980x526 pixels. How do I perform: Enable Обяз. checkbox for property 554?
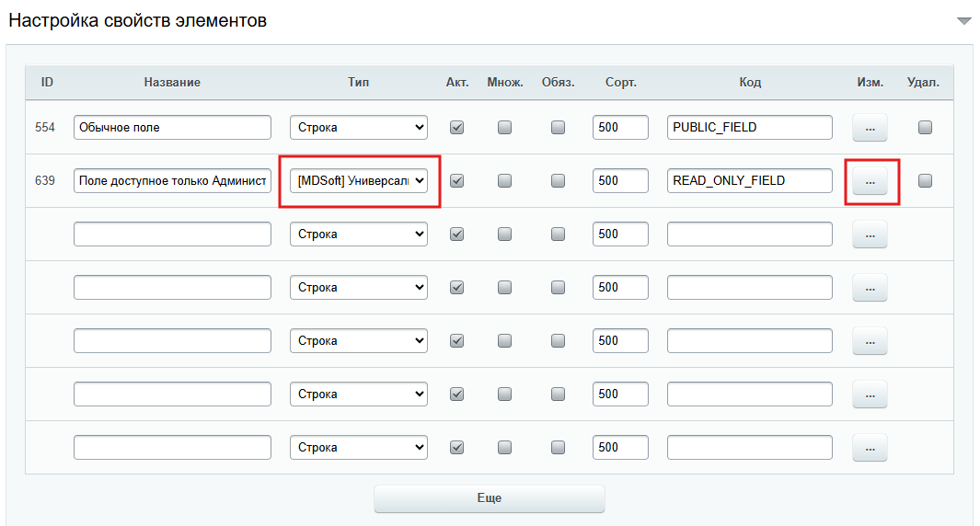click(x=558, y=128)
